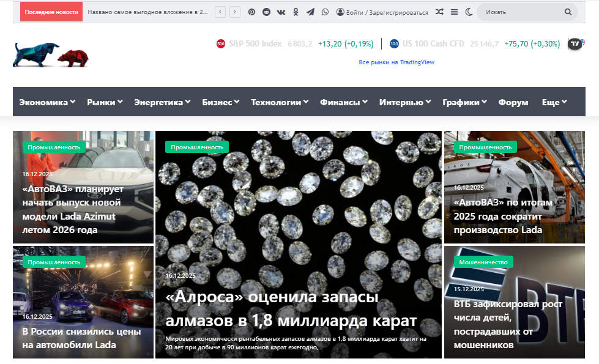
Task: Click the bull and bear site logo
Action: (51, 55)
